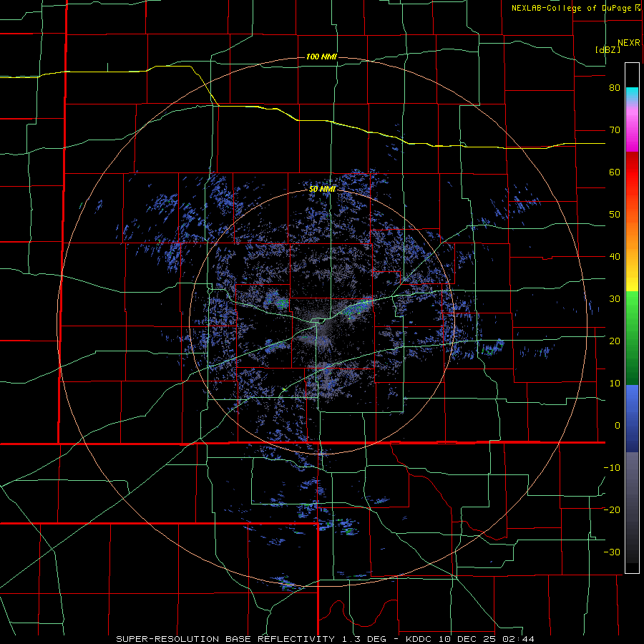Click the [dBZ] units label

click(x=608, y=49)
